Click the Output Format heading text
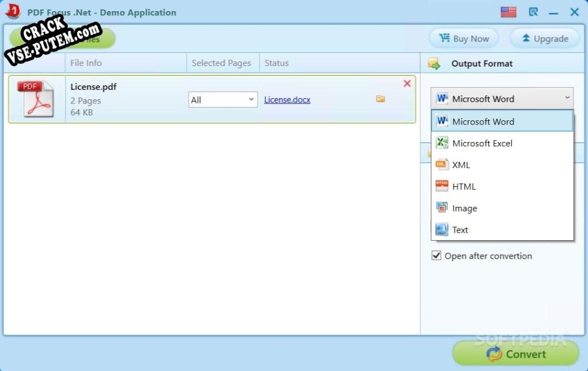Image resolution: width=588 pixels, height=371 pixels. (482, 64)
